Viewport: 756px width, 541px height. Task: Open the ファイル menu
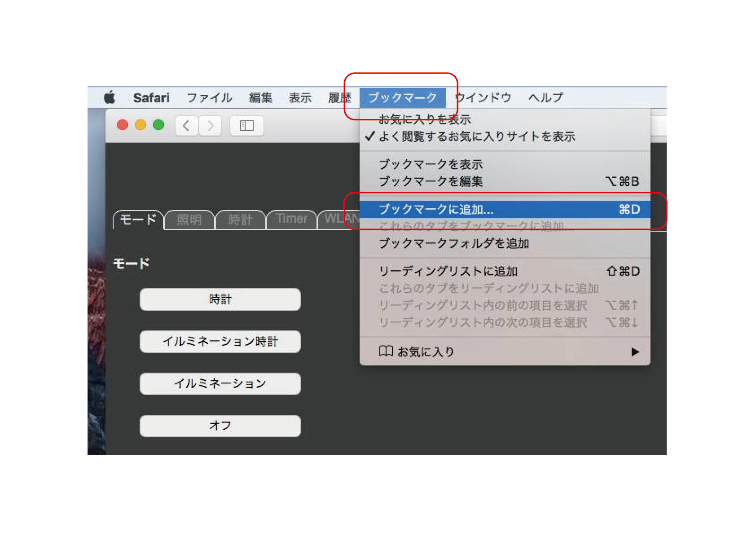(x=209, y=97)
